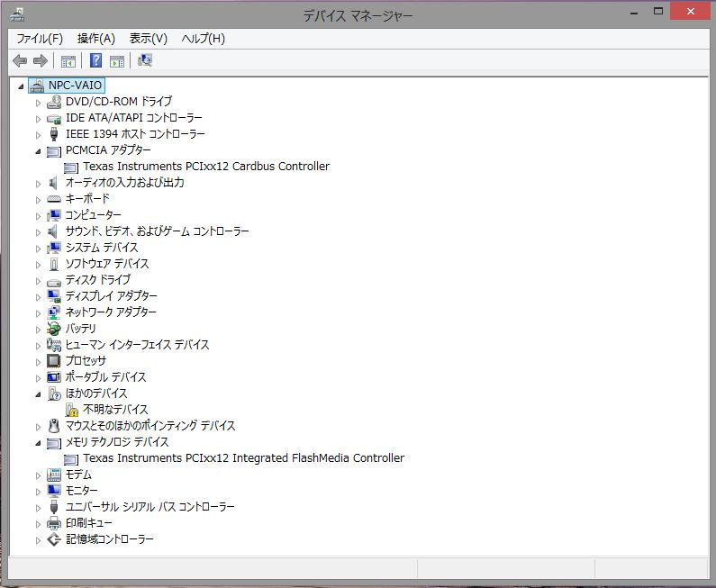The height and width of the screenshot is (588, 716).
Task: Click the ポータブル デバイス icon
Action: click(54, 377)
